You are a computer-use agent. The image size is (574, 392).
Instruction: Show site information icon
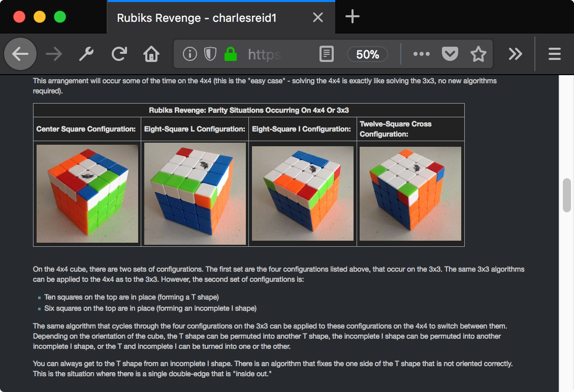pos(189,54)
